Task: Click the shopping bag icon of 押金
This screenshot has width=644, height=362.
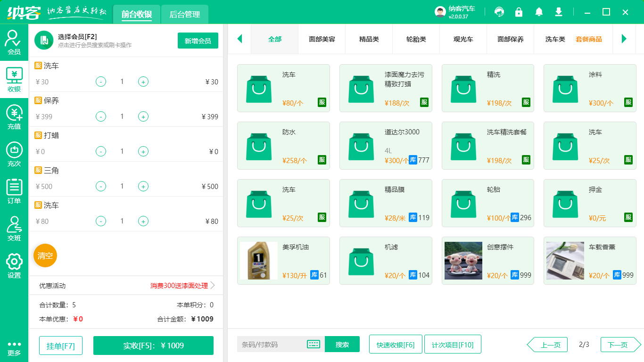Action: [565, 204]
